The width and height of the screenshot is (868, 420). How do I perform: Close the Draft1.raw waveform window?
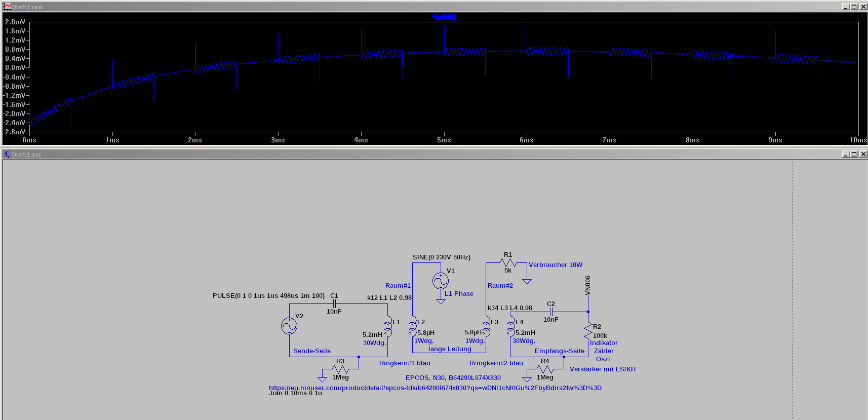click(x=863, y=7)
